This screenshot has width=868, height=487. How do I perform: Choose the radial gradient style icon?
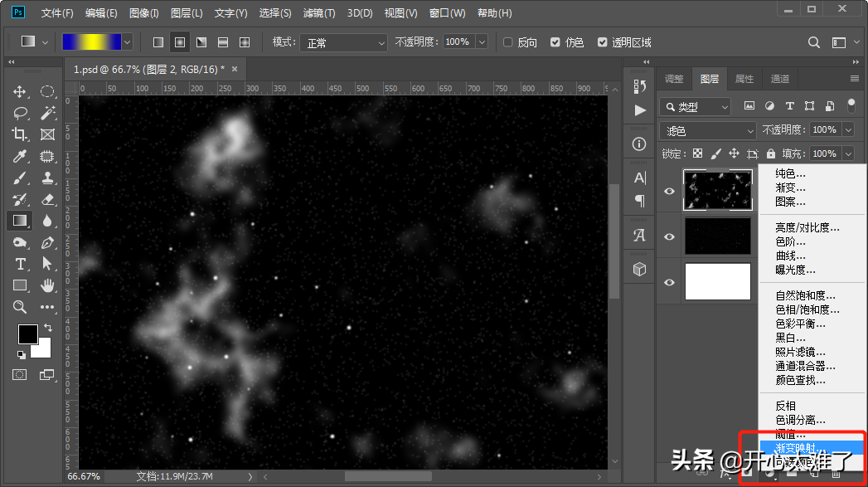tap(180, 42)
